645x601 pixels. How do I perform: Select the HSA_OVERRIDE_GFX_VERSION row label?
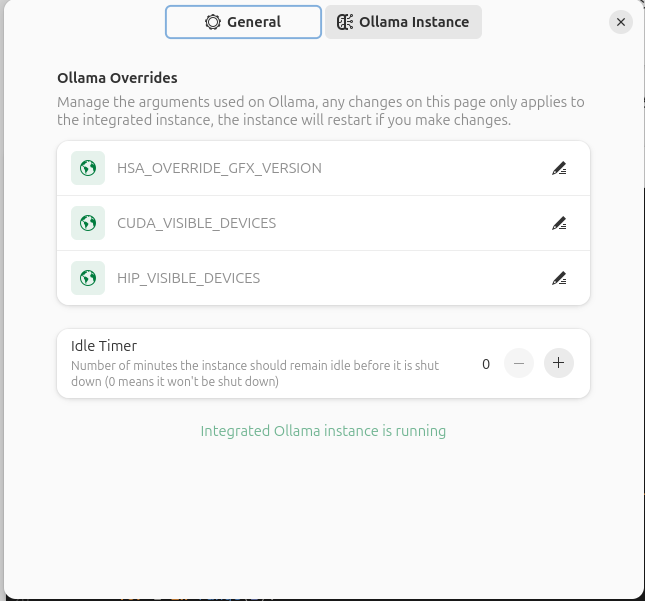tap(219, 168)
